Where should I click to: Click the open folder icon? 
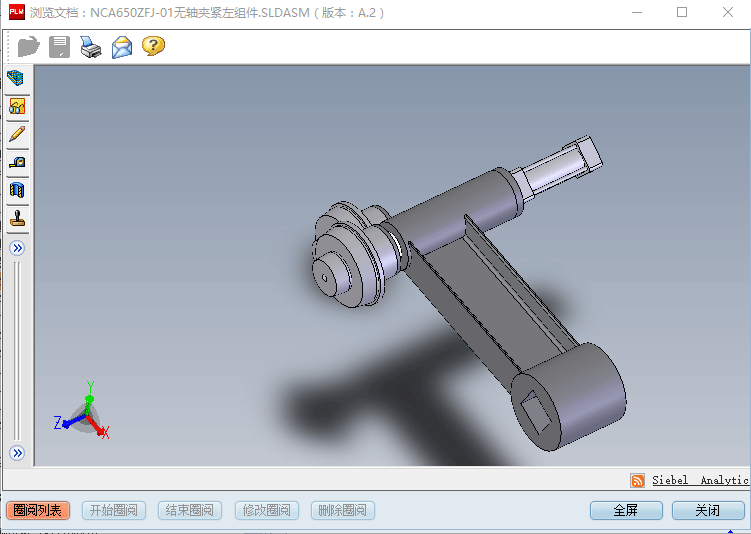tap(28, 46)
